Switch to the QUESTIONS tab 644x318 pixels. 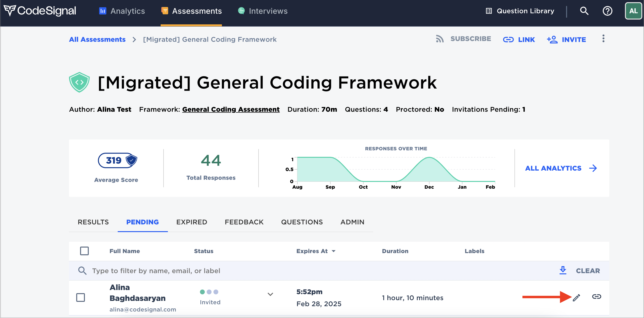302,222
